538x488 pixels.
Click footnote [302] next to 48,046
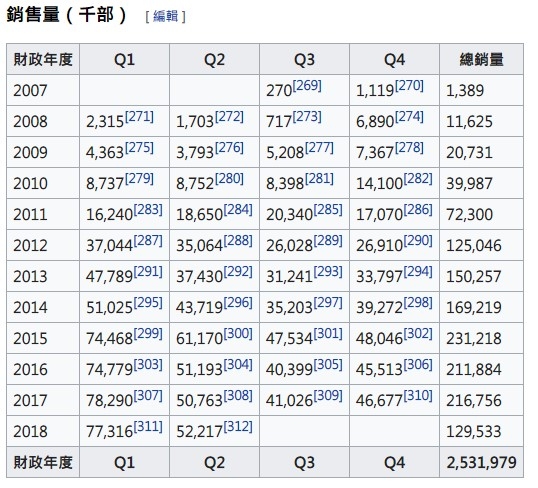click(418, 334)
